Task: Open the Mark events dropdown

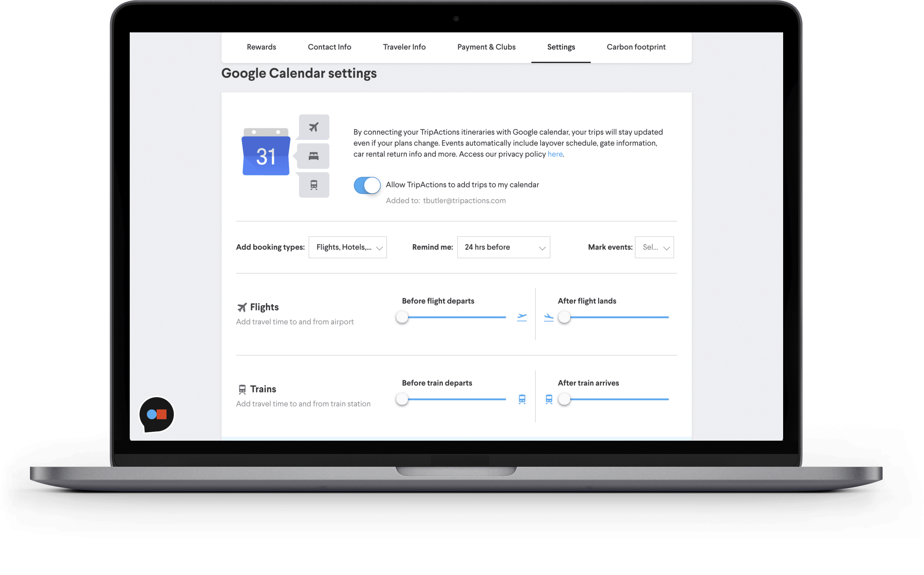Action: (654, 247)
